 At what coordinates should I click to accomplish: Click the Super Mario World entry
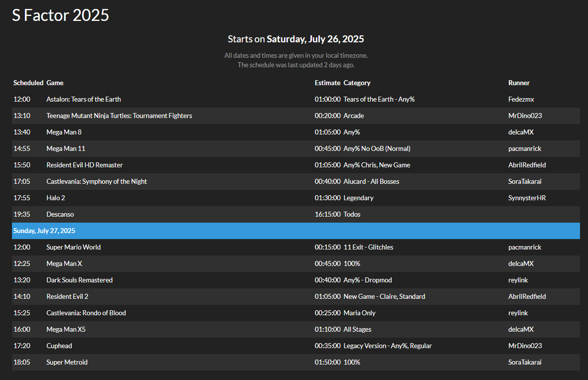click(x=74, y=248)
